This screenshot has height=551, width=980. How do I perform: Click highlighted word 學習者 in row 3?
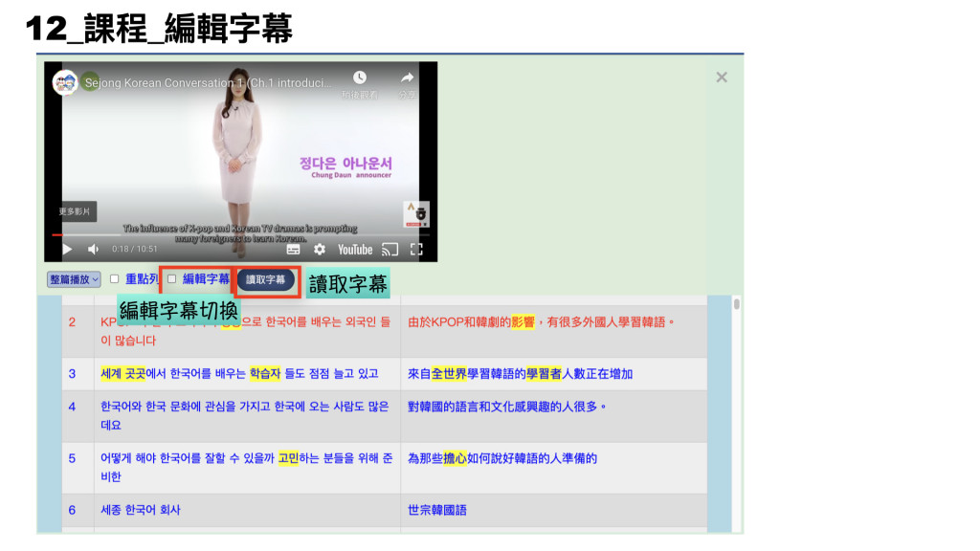pyautogui.click(x=544, y=374)
